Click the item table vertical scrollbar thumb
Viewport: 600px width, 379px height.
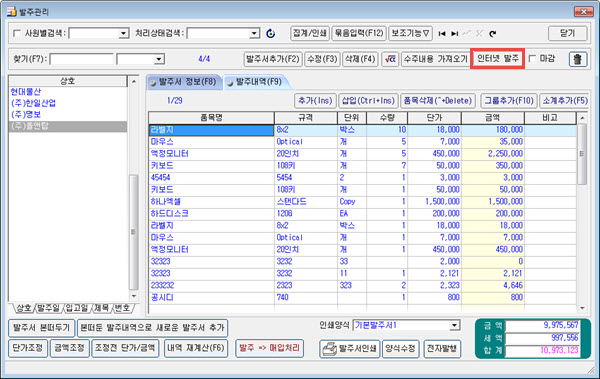pos(582,154)
